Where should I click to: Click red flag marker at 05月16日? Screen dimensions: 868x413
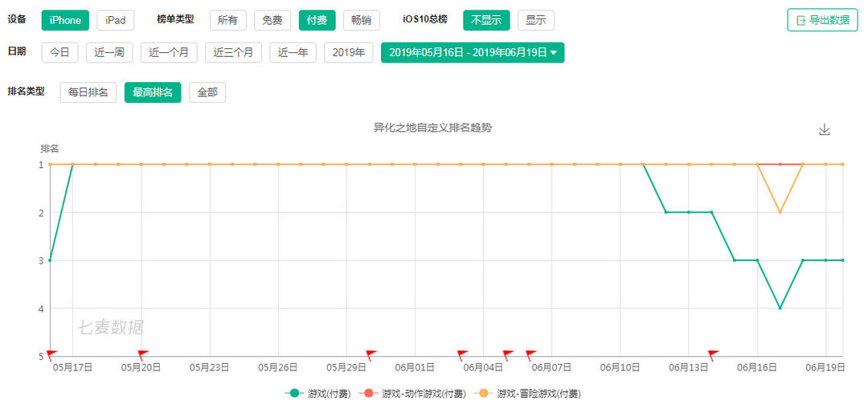[52, 354]
